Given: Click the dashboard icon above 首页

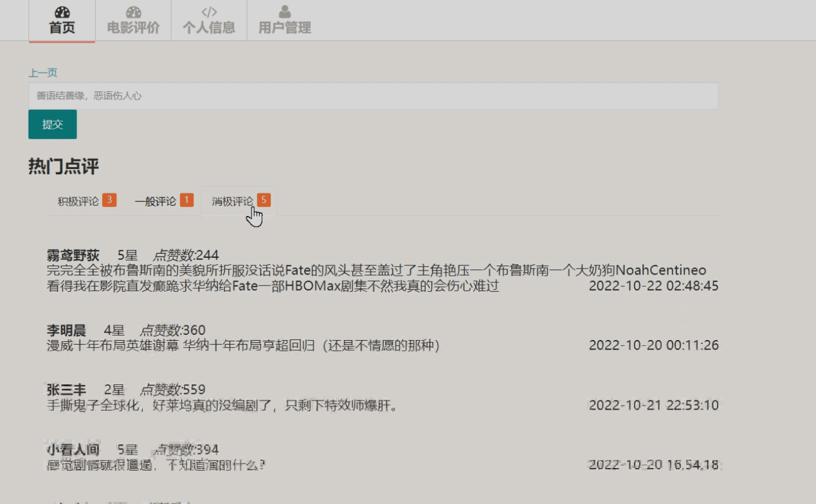Looking at the screenshot, I should (x=62, y=12).
